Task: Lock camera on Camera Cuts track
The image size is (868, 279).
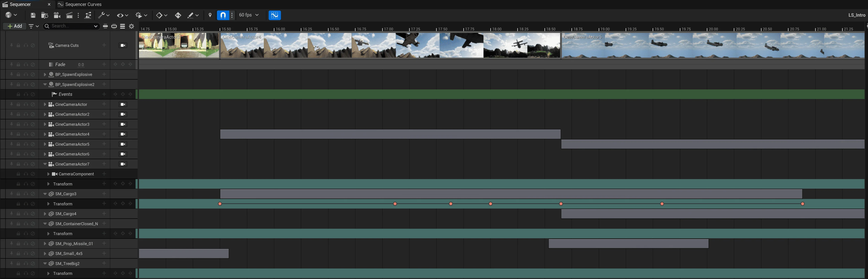Action: (123, 46)
